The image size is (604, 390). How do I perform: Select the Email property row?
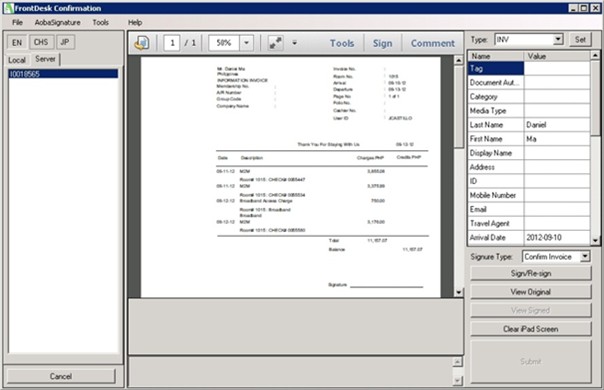[x=529, y=209]
